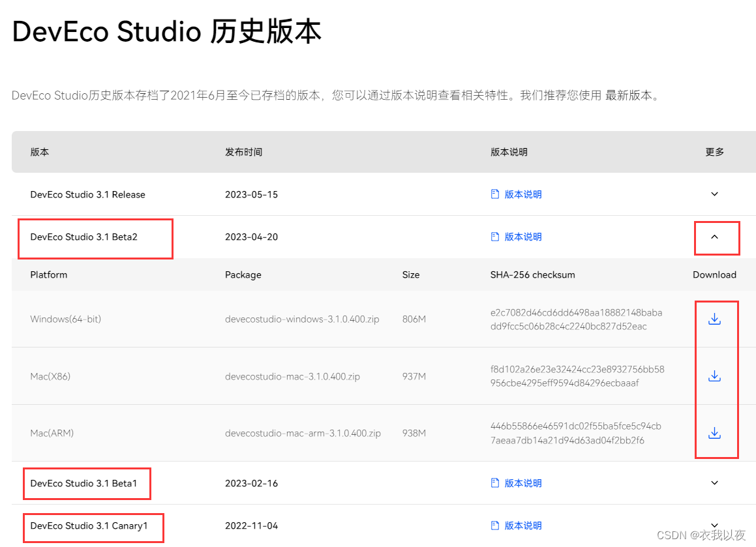Open 版本说明 link for 3.1 Release
756x547 pixels.
(x=523, y=194)
